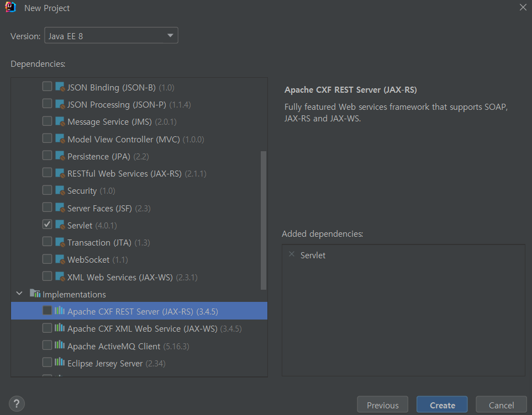The height and width of the screenshot is (415, 532).
Task: Tick the RESTful Web Services (JAX-RS) checkbox
Action: coord(47,173)
